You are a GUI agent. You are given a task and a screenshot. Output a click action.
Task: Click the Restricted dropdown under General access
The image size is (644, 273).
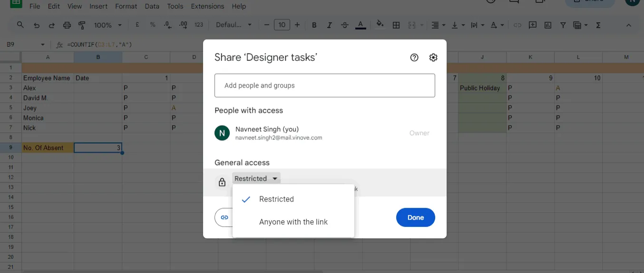pyautogui.click(x=256, y=178)
